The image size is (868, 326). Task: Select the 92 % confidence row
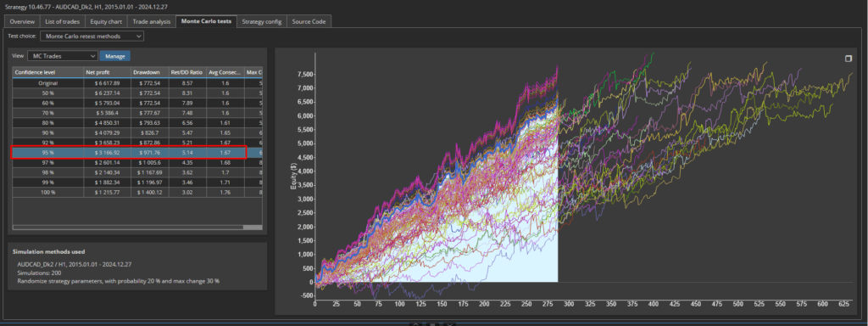137,142
